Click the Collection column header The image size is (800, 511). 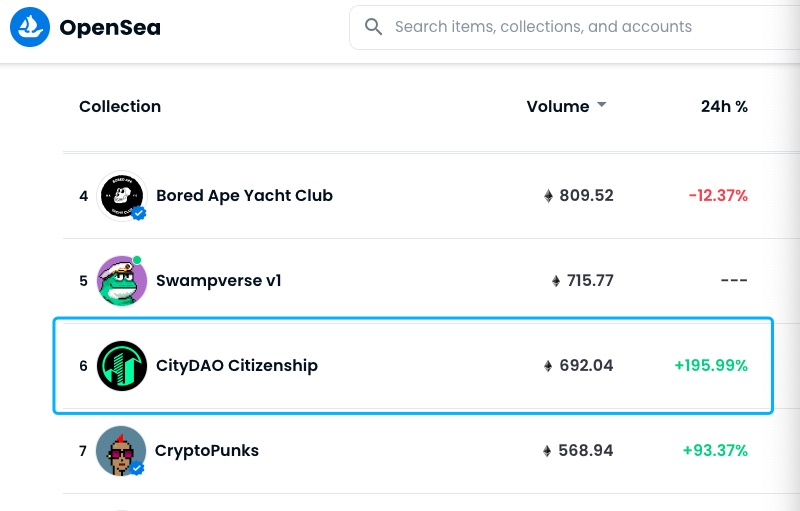coord(120,107)
